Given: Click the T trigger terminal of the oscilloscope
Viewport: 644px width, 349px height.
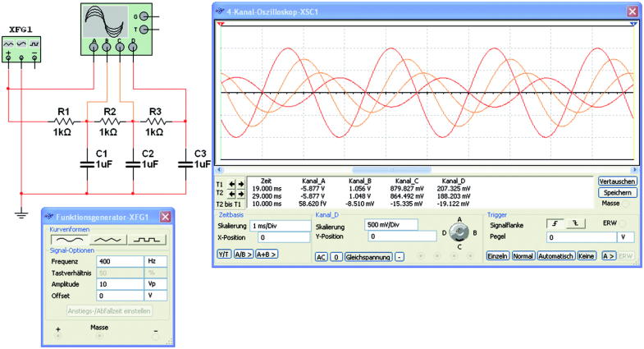Looking at the screenshot, I should coord(144,30).
